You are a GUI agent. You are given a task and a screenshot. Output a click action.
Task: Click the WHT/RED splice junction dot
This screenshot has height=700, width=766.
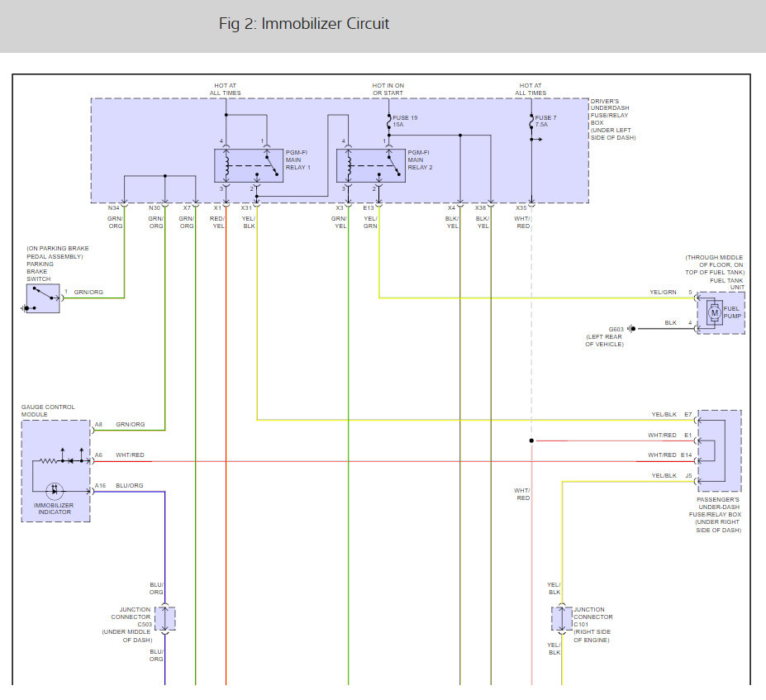531,440
